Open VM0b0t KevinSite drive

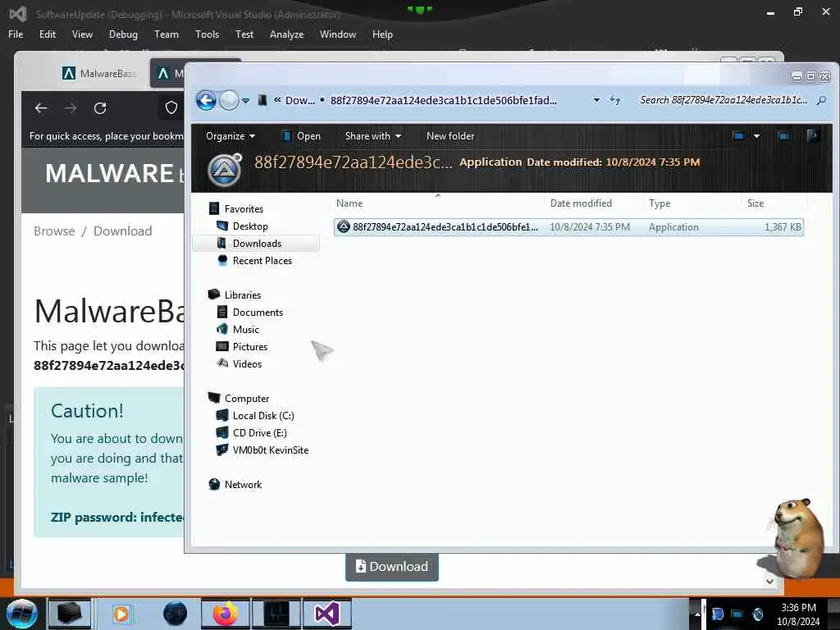[x=270, y=450]
